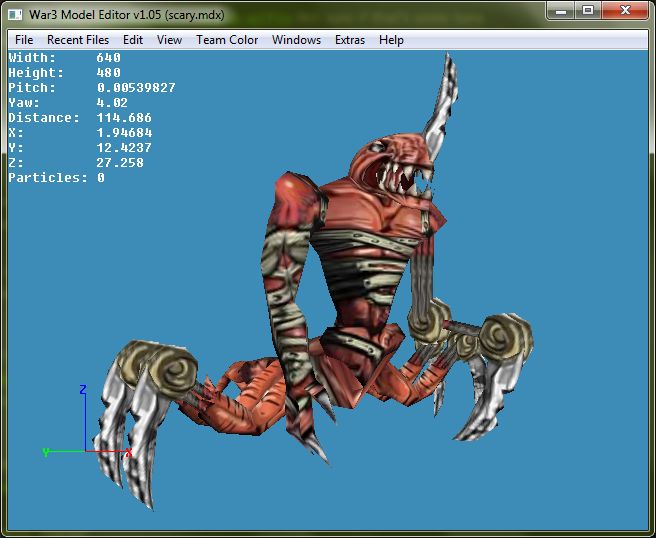Click the Width value 640
This screenshot has height=538, width=656.
[108, 57]
